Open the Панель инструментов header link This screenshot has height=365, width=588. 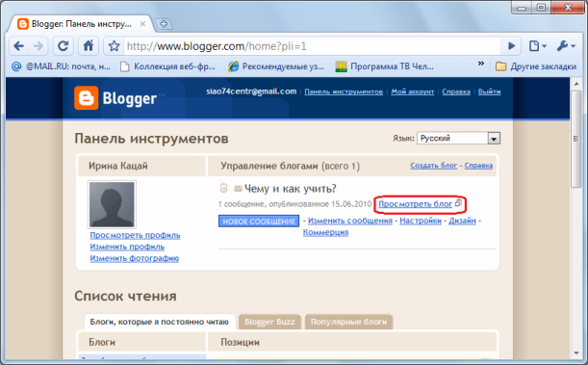coord(344,91)
